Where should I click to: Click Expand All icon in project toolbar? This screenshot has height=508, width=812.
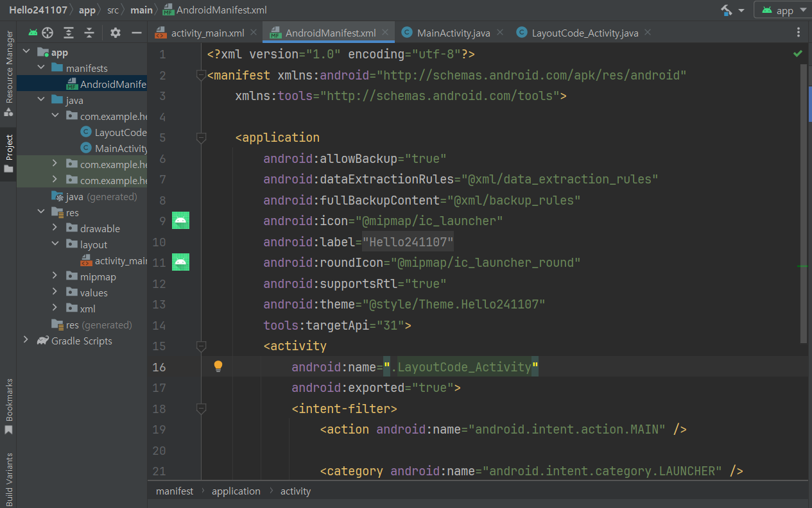point(69,33)
